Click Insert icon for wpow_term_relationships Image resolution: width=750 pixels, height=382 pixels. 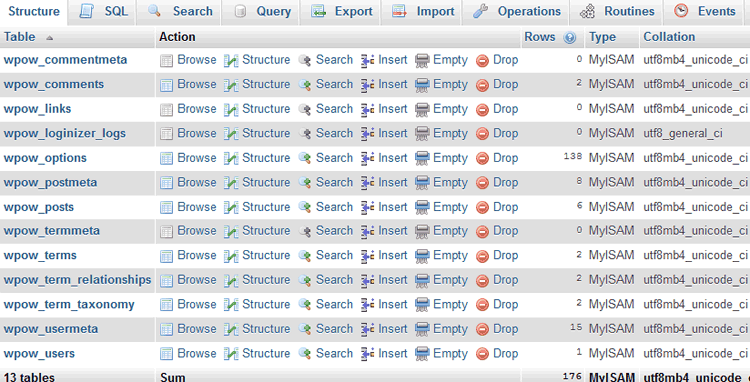(x=367, y=280)
